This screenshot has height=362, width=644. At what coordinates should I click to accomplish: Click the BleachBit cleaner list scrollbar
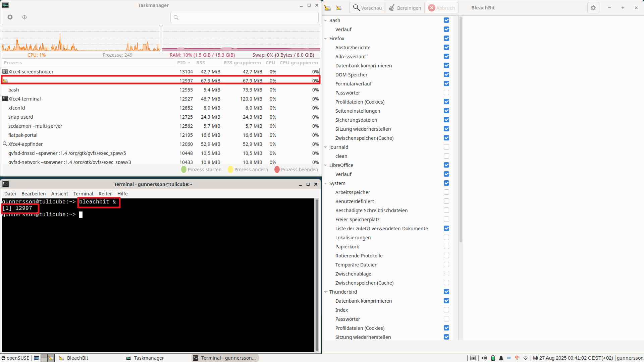[x=461, y=129]
